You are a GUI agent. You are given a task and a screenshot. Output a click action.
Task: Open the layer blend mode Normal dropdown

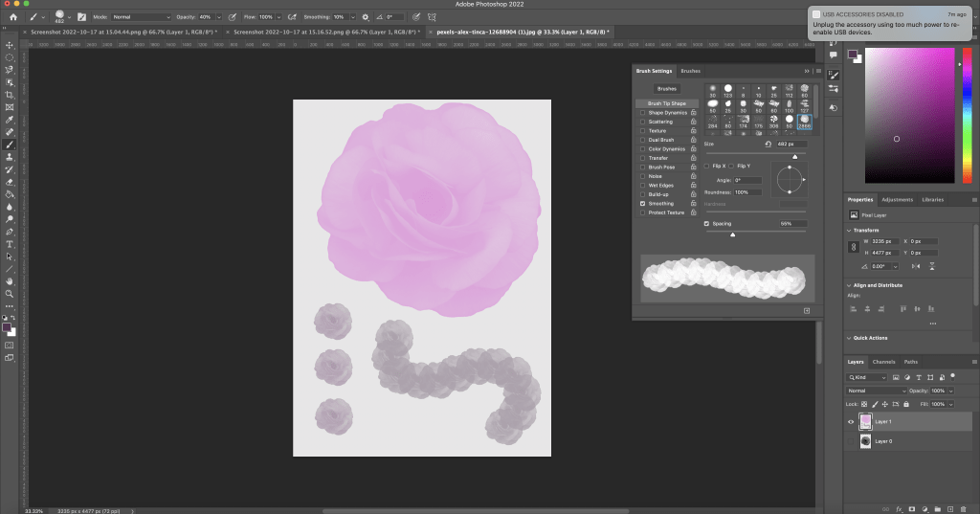pyautogui.click(x=875, y=391)
